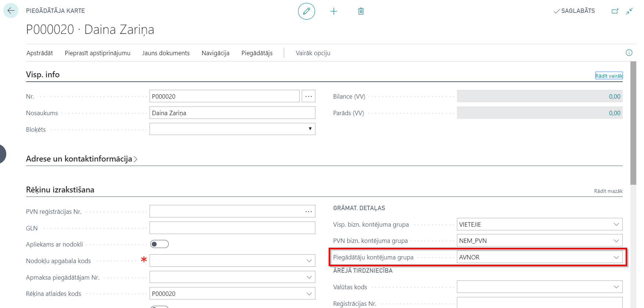Click Rādīt mazāk in Rēķinu izrakstīšana

click(608, 191)
